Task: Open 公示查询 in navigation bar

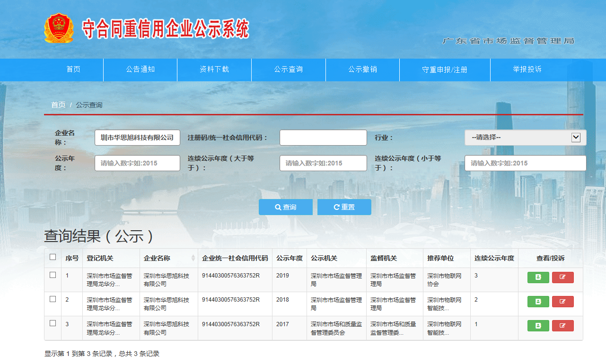Action: (x=288, y=69)
